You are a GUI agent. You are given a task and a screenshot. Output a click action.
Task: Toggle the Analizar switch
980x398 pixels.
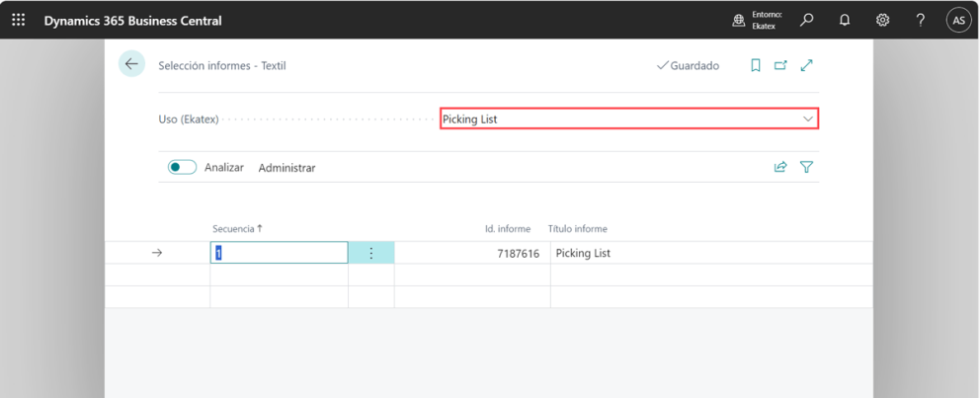point(182,168)
